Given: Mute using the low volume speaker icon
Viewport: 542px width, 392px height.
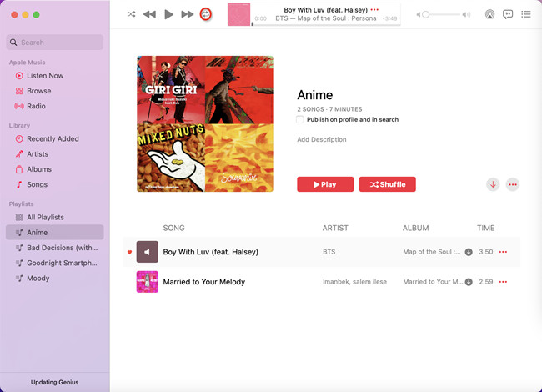Looking at the screenshot, I should click(x=419, y=14).
